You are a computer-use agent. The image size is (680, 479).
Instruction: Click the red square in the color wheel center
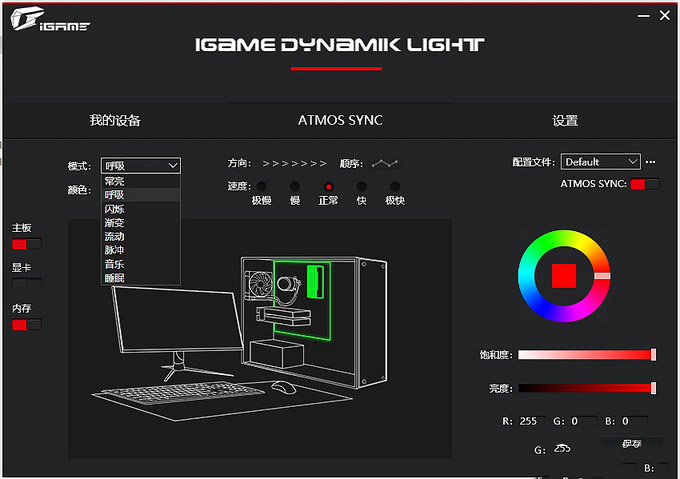click(563, 275)
